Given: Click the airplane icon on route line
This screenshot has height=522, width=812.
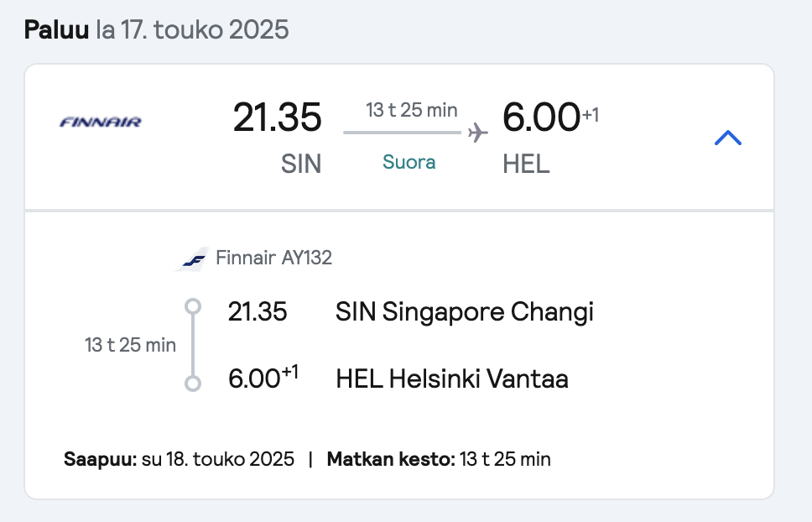Looking at the screenshot, I should [x=477, y=133].
